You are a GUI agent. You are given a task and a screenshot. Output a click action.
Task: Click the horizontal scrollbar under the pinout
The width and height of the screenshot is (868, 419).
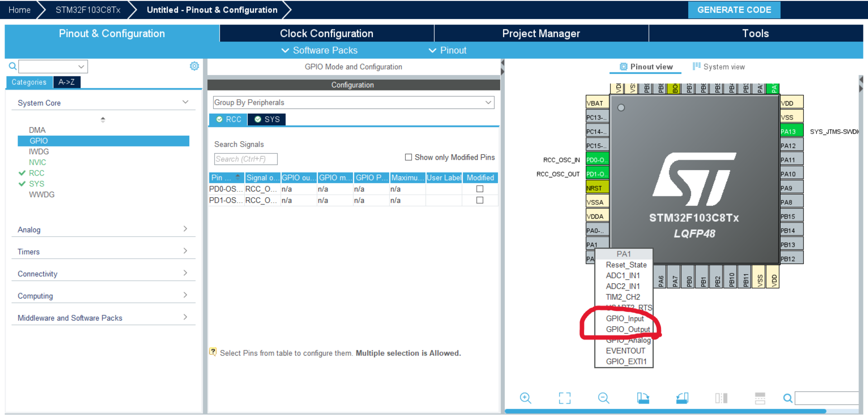tap(666, 411)
